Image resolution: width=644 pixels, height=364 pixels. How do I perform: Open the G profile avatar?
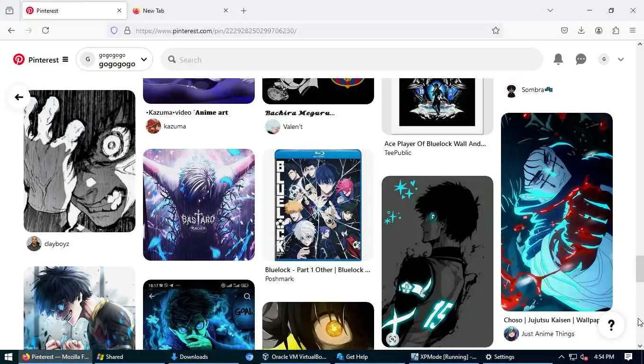(603, 59)
